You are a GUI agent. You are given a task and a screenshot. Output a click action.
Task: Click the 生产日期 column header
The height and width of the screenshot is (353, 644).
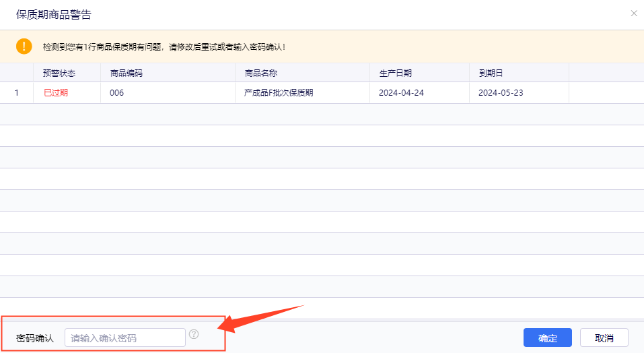[420, 73]
